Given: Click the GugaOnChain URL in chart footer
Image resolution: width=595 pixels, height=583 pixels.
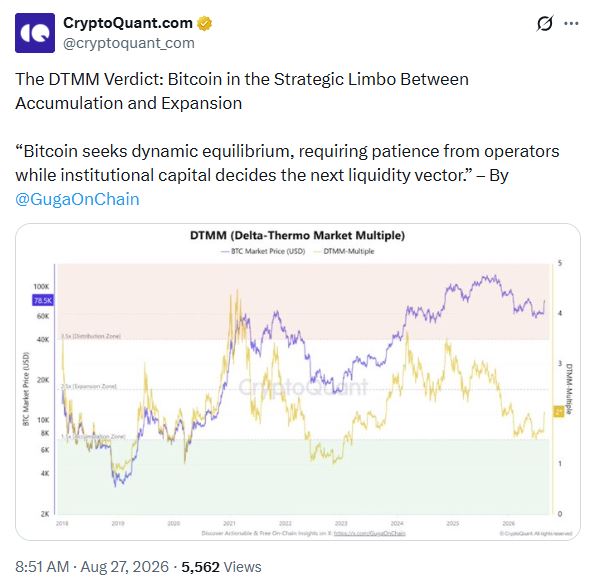Looking at the screenshot, I should pyautogui.click(x=370, y=533).
